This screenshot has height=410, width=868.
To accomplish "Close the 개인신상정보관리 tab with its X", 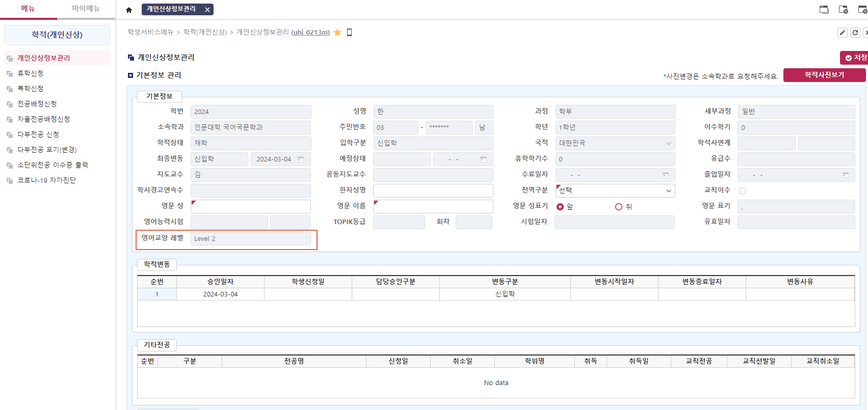I will (207, 10).
